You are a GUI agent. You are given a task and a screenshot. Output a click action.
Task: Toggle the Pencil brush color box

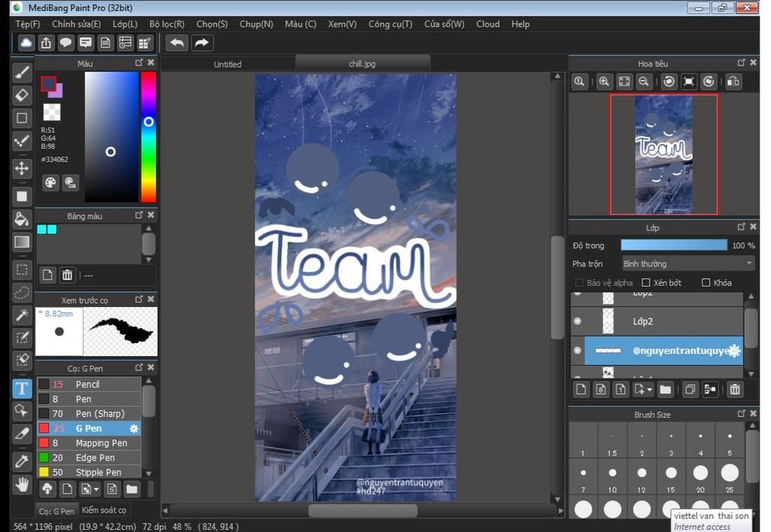[44, 385]
